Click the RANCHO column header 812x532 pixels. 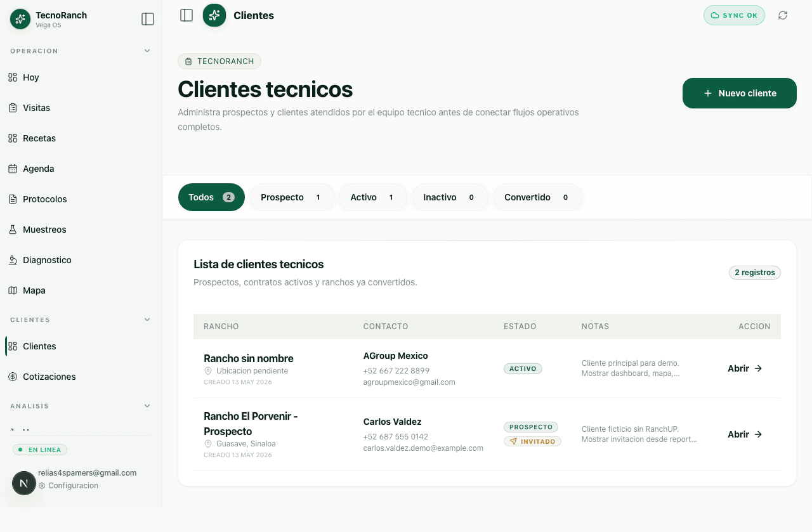click(221, 327)
